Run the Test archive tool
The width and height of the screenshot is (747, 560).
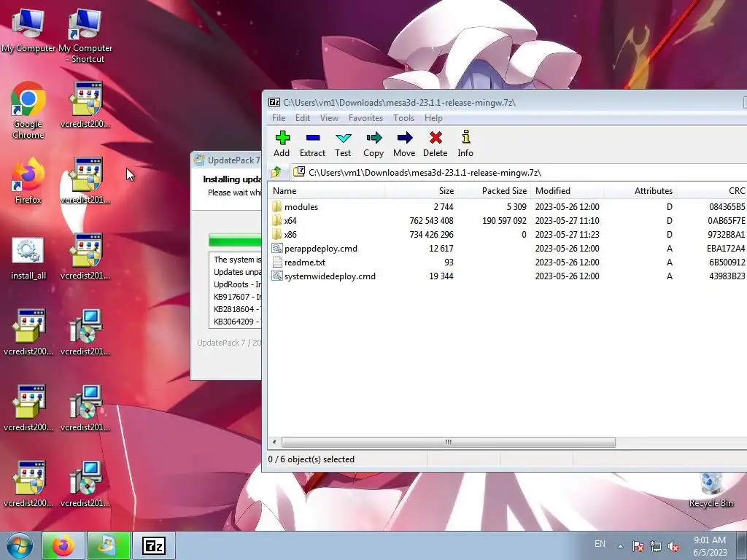(x=343, y=144)
